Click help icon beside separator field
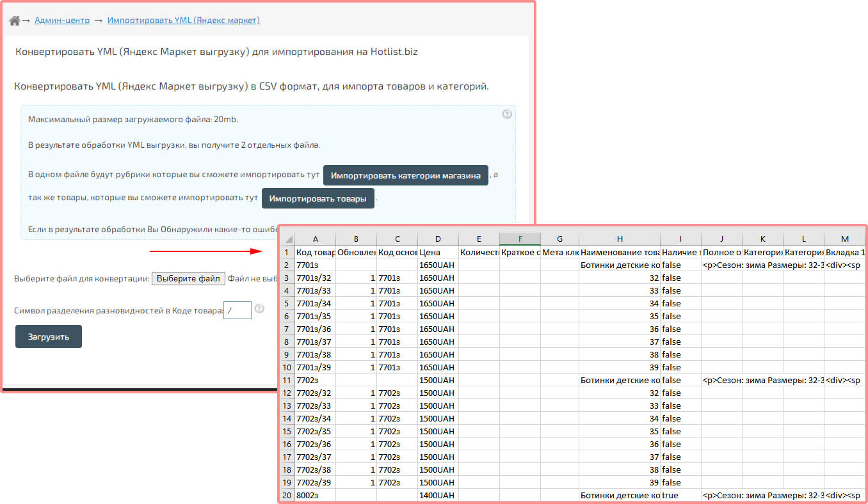 click(259, 309)
